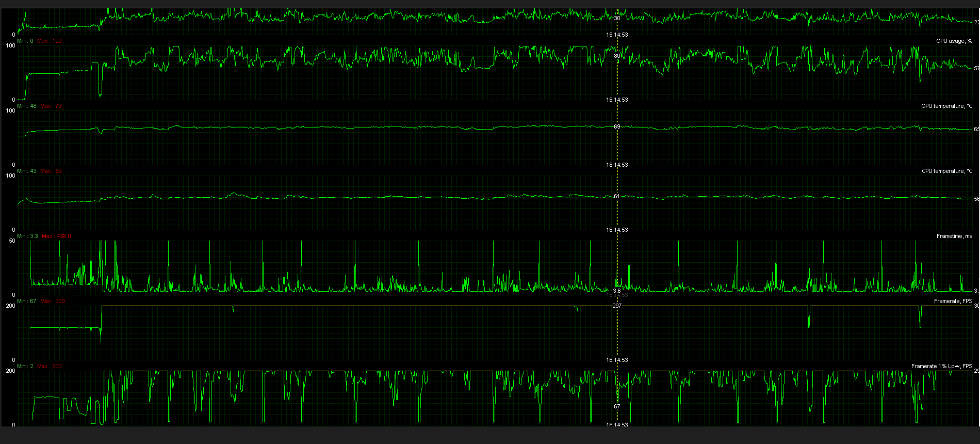This screenshot has height=444, width=980.
Task: Click the "16:14:53" timestamp under Framerate graph
Action: 617,360
